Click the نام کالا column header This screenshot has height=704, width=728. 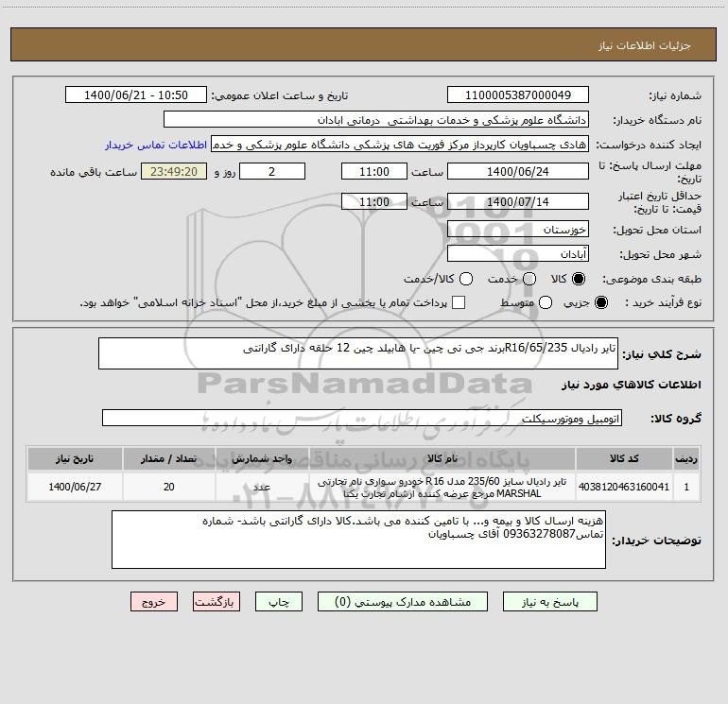point(442,458)
